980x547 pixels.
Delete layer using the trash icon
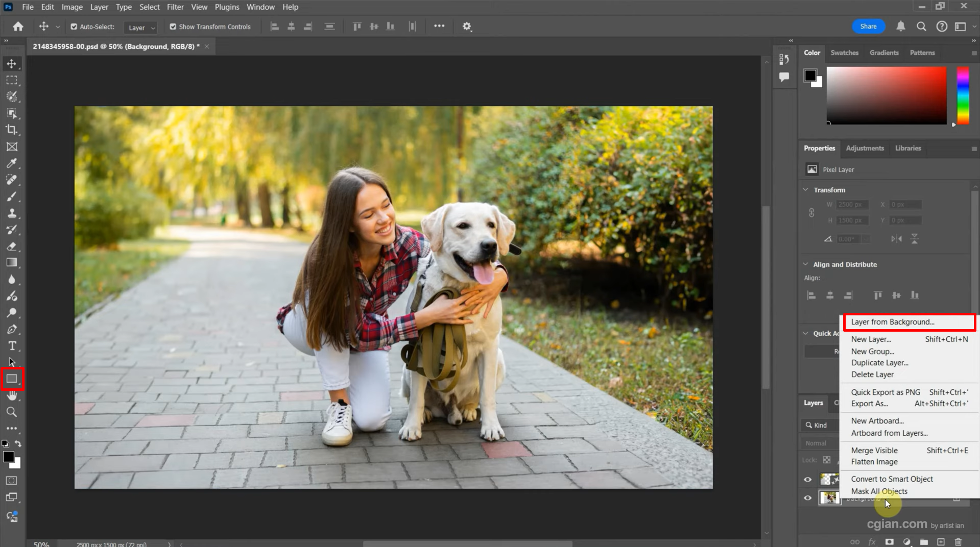(x=959, y=542)
